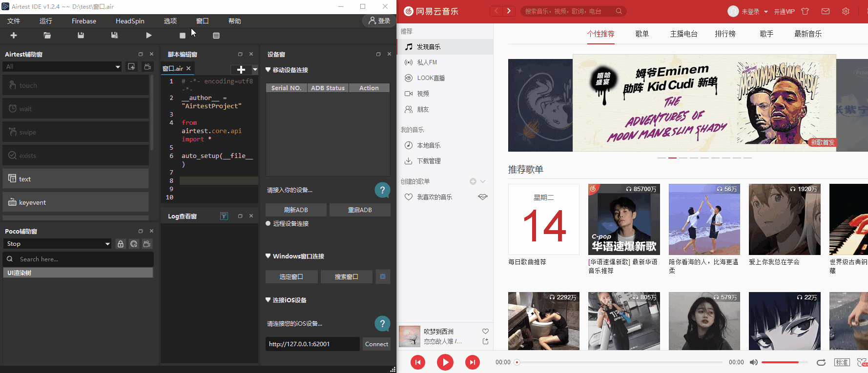868x373 pixels.
Task: Open the 运行 menu
Action: [46, 21]
